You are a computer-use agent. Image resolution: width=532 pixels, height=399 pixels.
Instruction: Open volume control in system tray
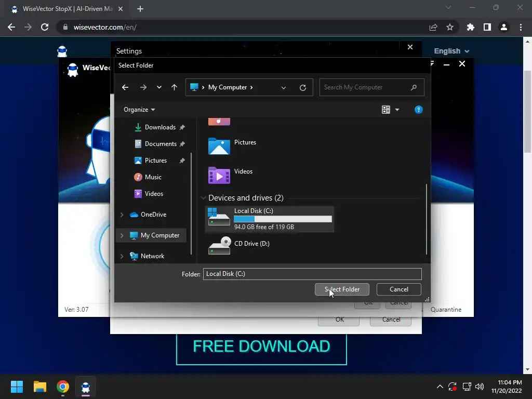pyautogui.click(x=480, y=387)
